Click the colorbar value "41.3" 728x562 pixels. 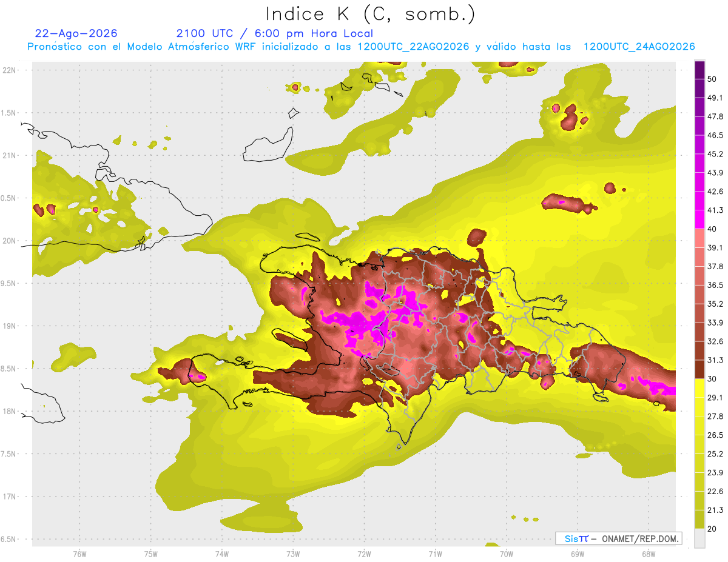(715, 210)
